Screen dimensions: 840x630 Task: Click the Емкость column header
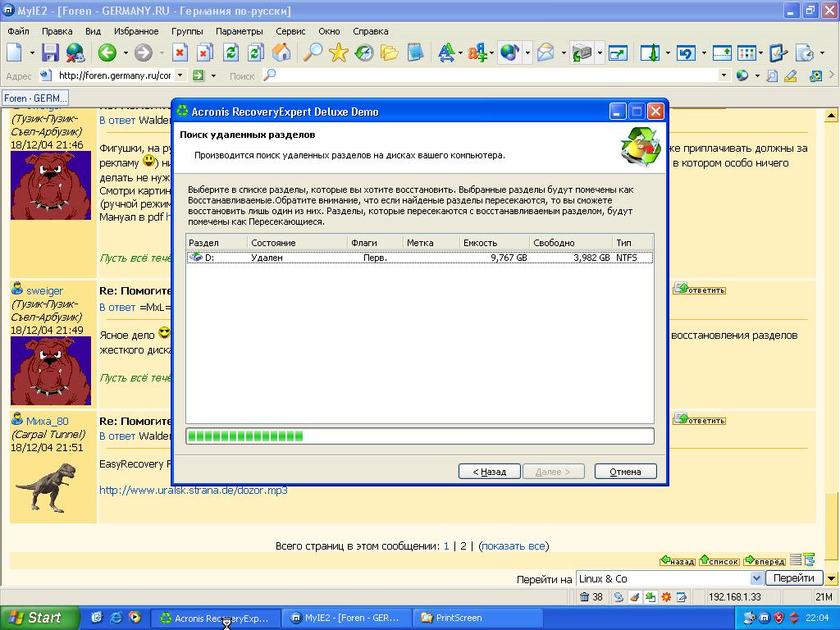pos(494,243)
